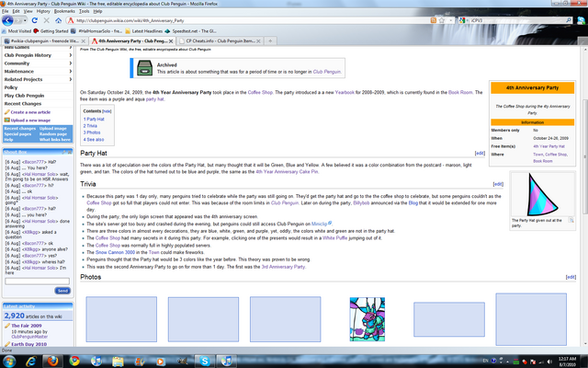Viewport: 588px width, 368px height.
Task: Expand the Community sidebar menu
Action: (38, 63)
